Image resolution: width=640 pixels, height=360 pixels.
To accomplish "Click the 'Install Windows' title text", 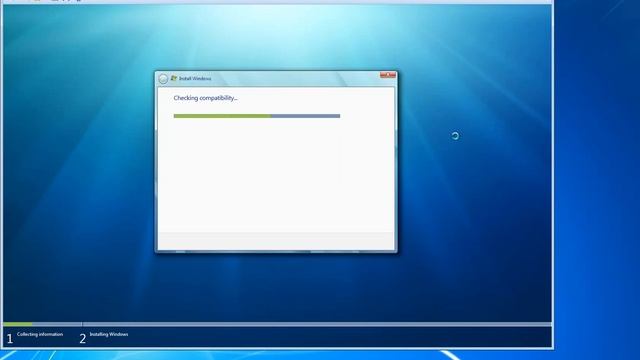I will (x=195, y=78).
